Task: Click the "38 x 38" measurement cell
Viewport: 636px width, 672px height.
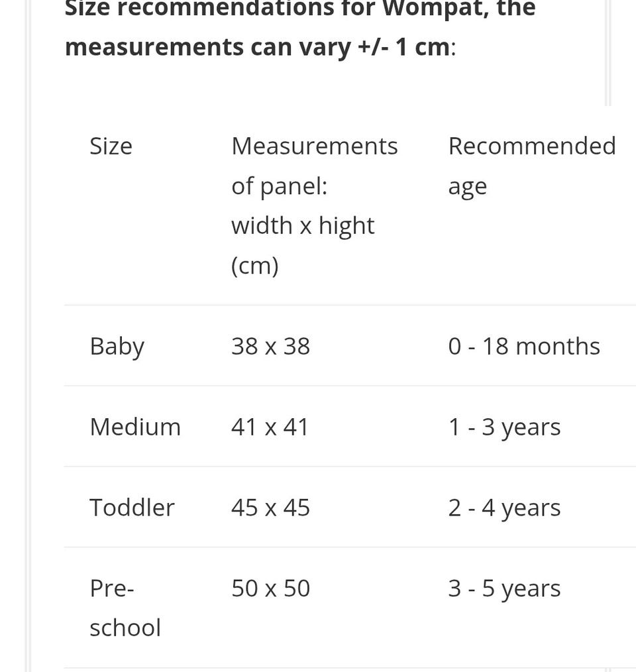Action: click(x=270, y=347)
